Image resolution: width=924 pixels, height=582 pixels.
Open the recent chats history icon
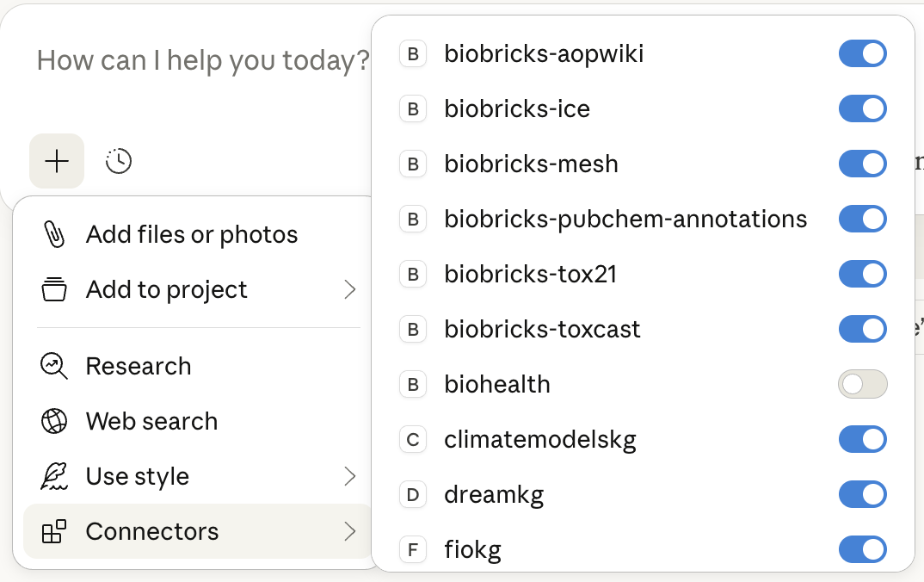[119, 161]
